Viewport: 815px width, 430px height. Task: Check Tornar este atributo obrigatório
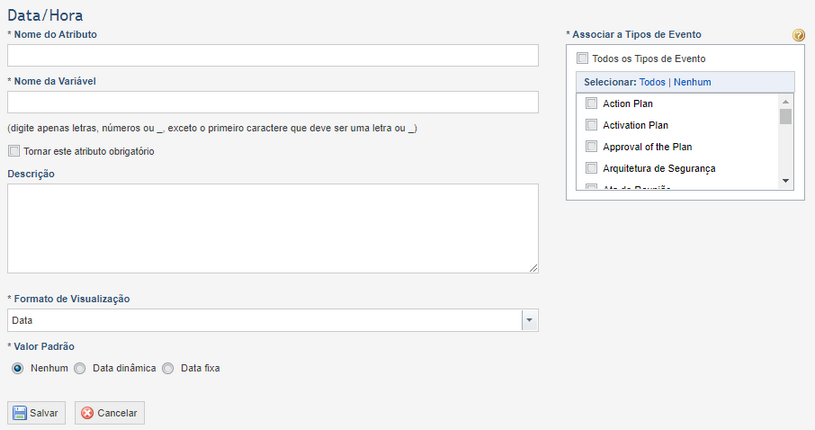(x=14, y=151)
